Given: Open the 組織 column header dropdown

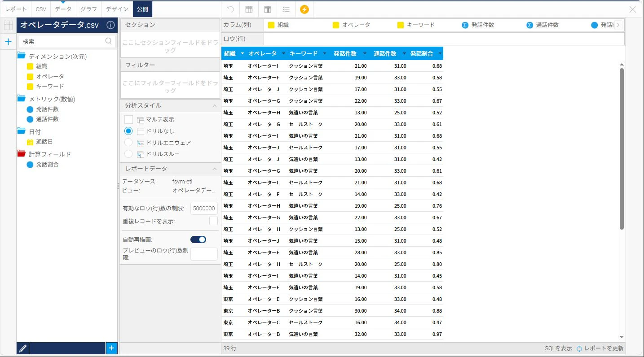Looking at the screenshot, I should 243,54.
